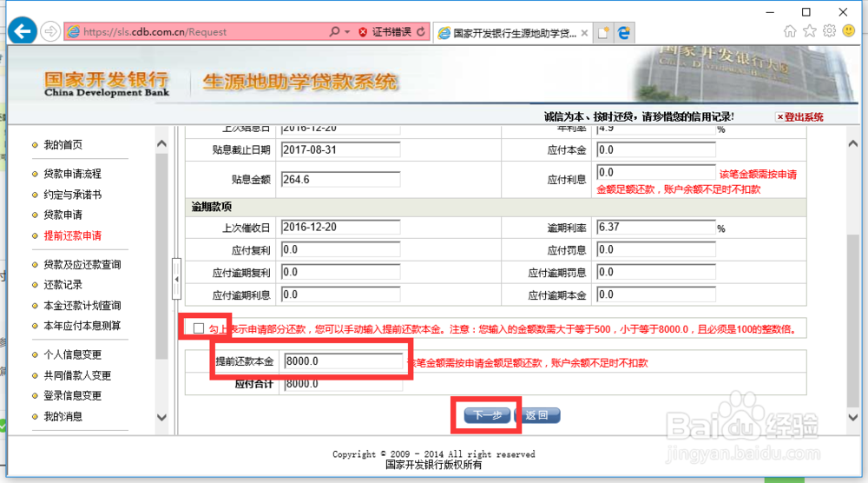Click the 应付逾期利息 field
Screen dimensions: 868x483
340,294
